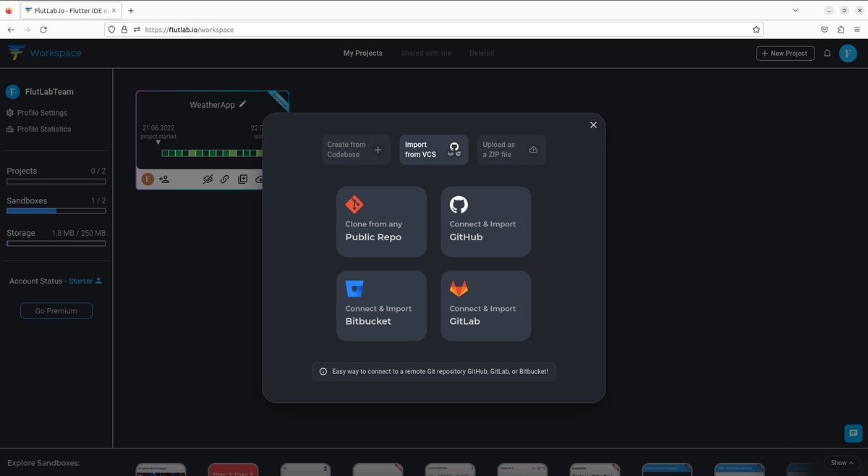Click the FlutLab Workspace logo
868x476 pixels.
click(x=44, y=53)
